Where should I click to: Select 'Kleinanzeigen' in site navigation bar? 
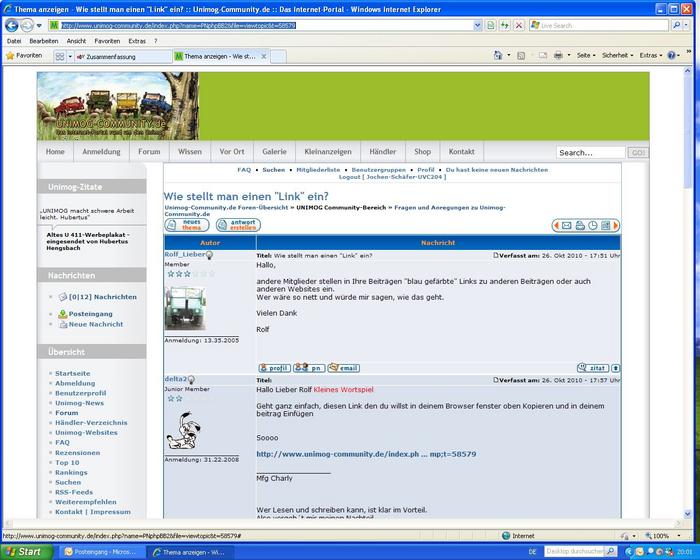(x=328, y=152)
